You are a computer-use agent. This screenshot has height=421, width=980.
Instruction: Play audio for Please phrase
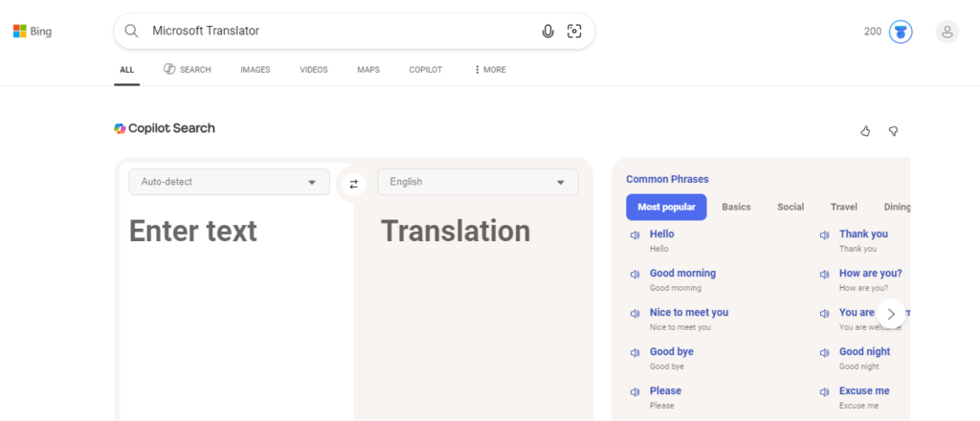click(635, 391)
